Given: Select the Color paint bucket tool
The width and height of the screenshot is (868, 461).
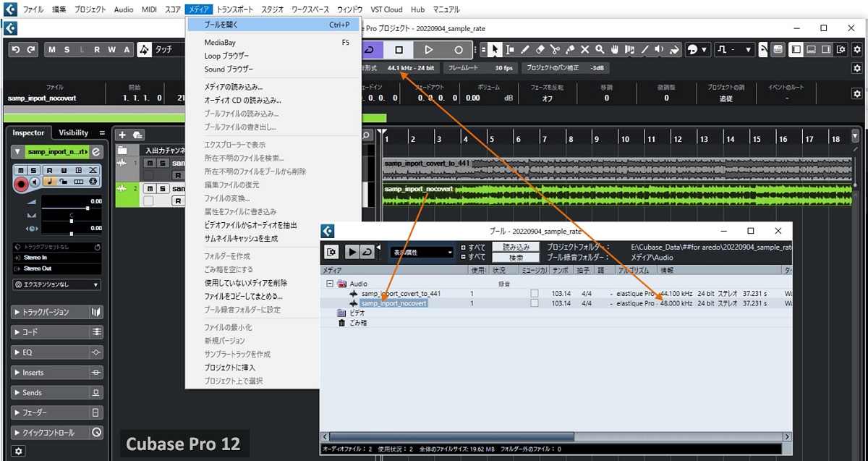Looking at the screenshot, I should click(x=674, y=50).
